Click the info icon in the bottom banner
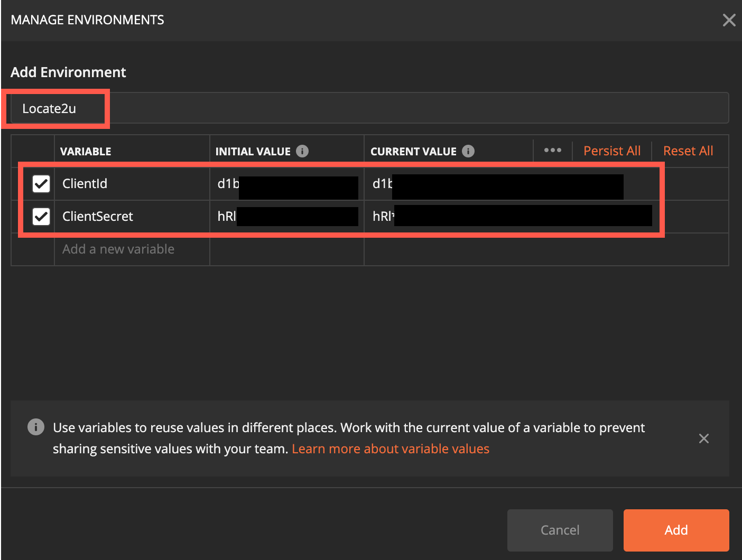This screenshot has height=560, width=742. [x=36, y=427]
